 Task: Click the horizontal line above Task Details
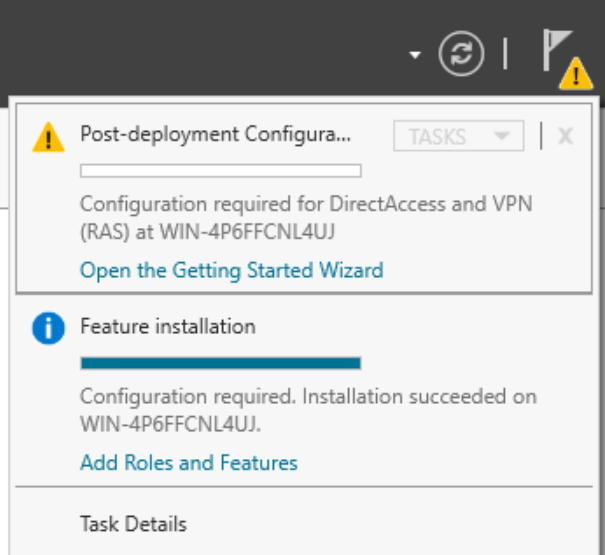pos(306,488)
